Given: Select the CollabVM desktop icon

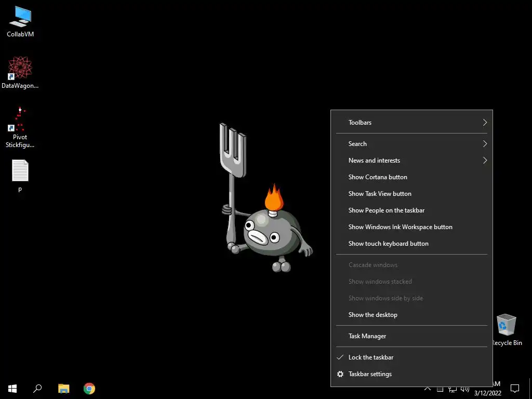Looking at the screenshot, I should click(x=20, y=21).
